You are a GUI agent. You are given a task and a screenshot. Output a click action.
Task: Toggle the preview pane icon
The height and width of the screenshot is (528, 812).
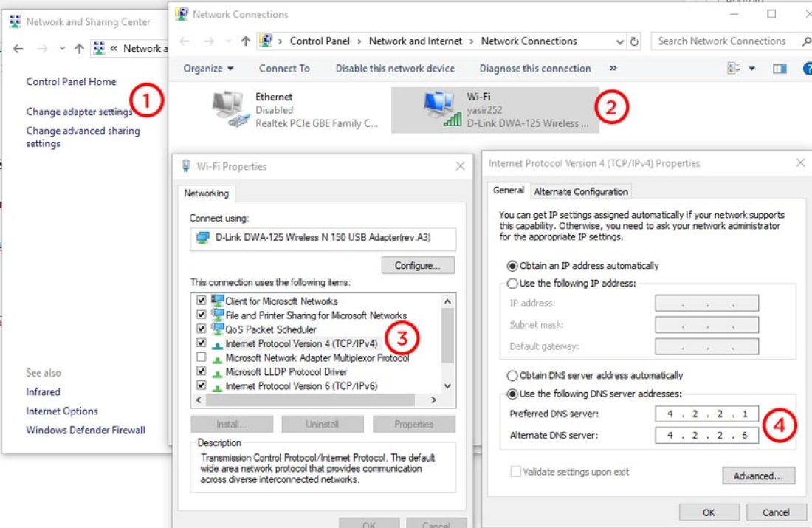click(x=780, y=69)
